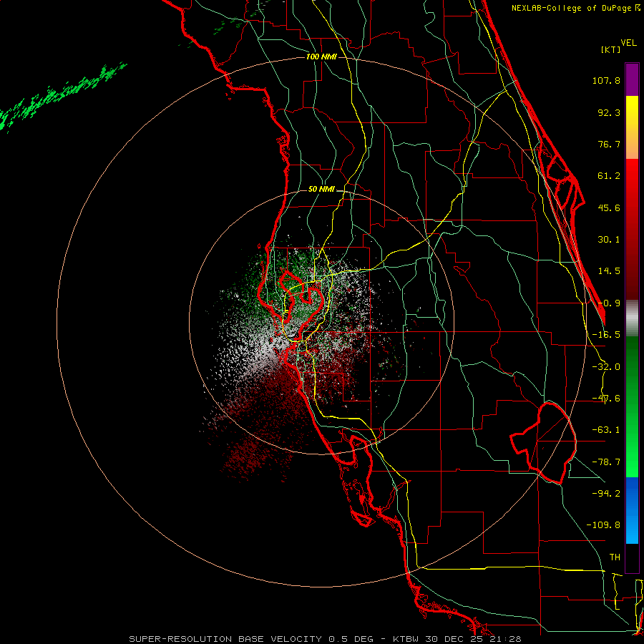
Task: Click the 61.2 velocity scale value
Action: click(x=609, y=176)
